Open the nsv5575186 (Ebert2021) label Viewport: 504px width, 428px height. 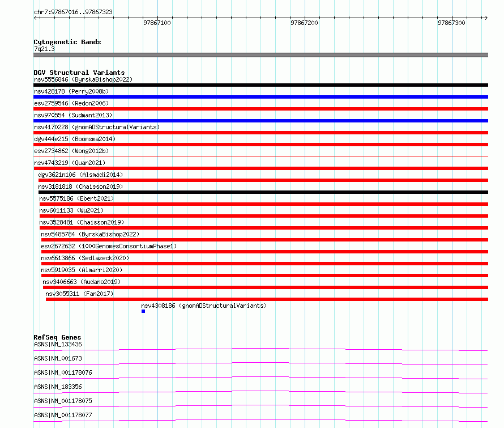76,198
